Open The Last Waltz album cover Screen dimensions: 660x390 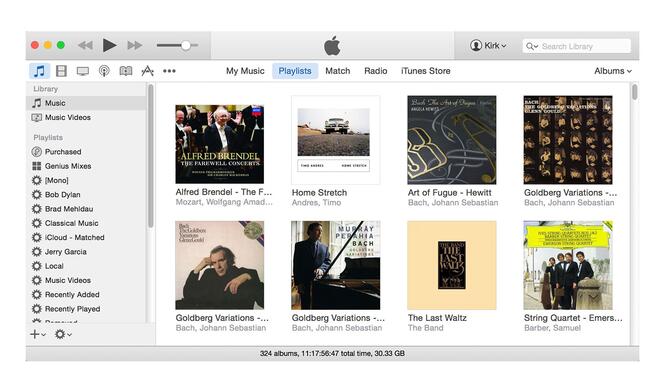[452, 265]
